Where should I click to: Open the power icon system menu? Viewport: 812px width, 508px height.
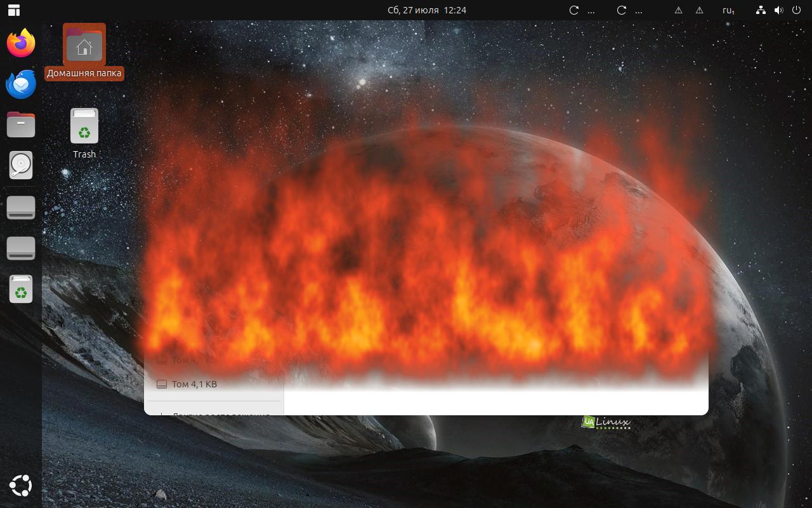pyautogui.click(x=796, y=10)
